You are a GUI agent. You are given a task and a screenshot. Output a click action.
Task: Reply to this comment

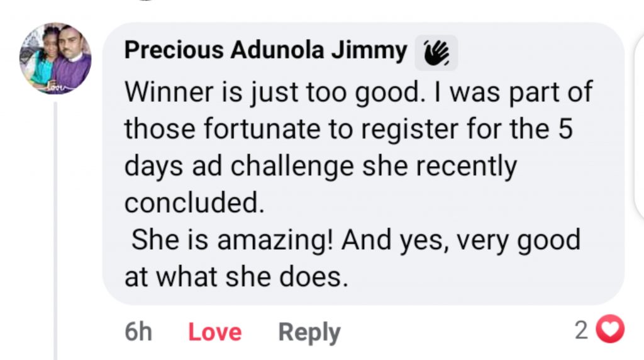pyautogui.click(x=309, y=332)
